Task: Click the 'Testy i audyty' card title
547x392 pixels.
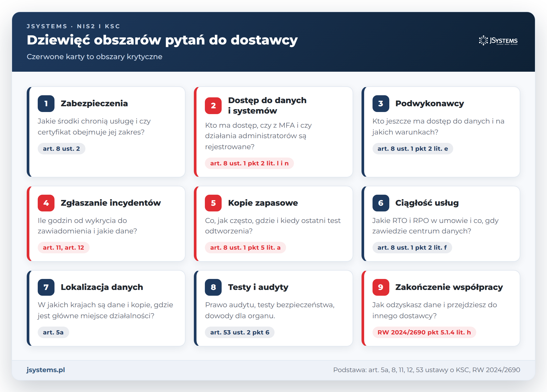Action: coord(258,287)
